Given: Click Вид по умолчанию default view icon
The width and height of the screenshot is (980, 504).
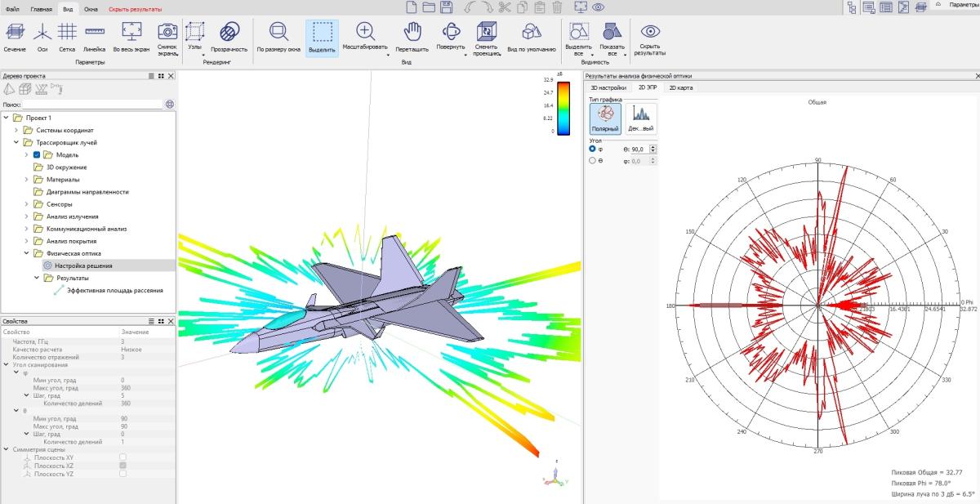Looking at the screenshot, I should 531,32.
